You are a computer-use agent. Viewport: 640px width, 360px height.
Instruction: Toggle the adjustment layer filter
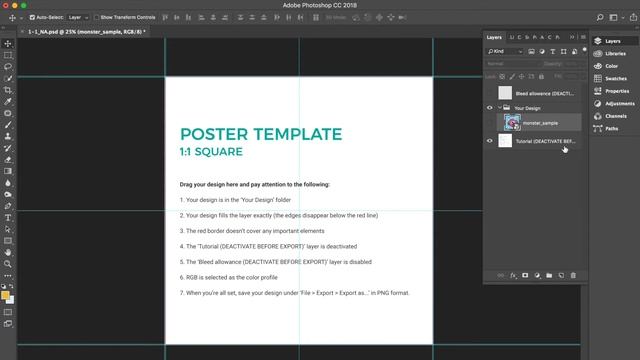(x=542, y=51)
